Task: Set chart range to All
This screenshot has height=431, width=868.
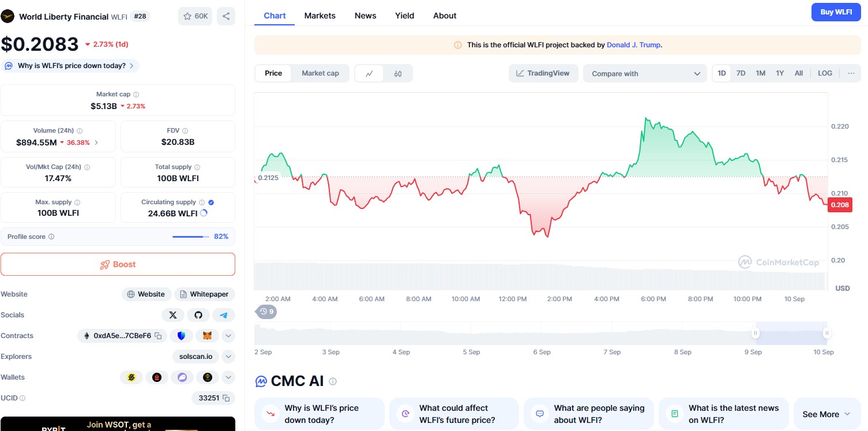Action: (799, 73)
